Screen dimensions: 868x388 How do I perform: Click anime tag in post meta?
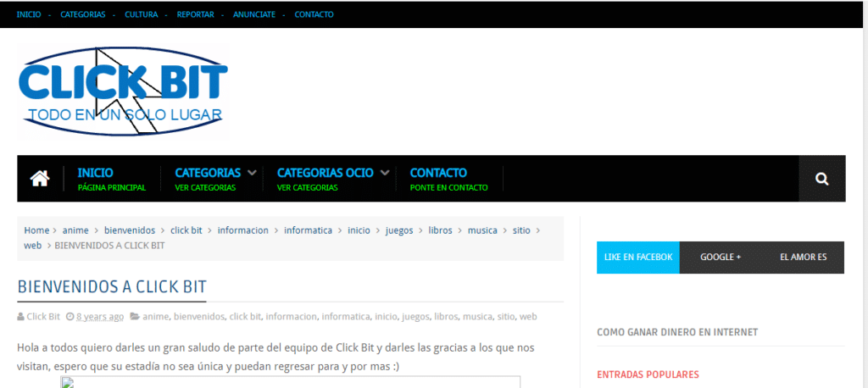[156, 317]
